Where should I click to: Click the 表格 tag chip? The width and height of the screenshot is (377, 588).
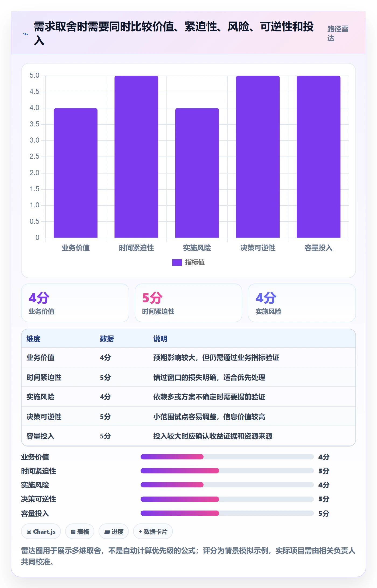80,532
